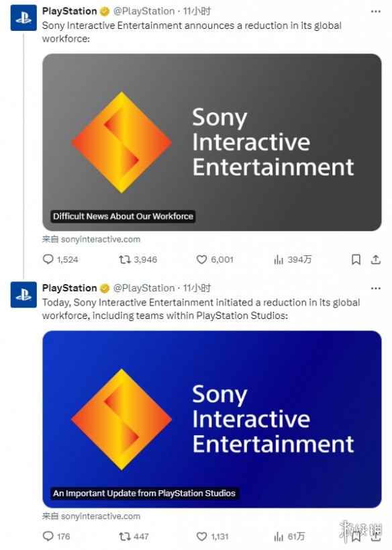
Task: Open reply on first tweet with 1,524 comments
Action: 60,260
